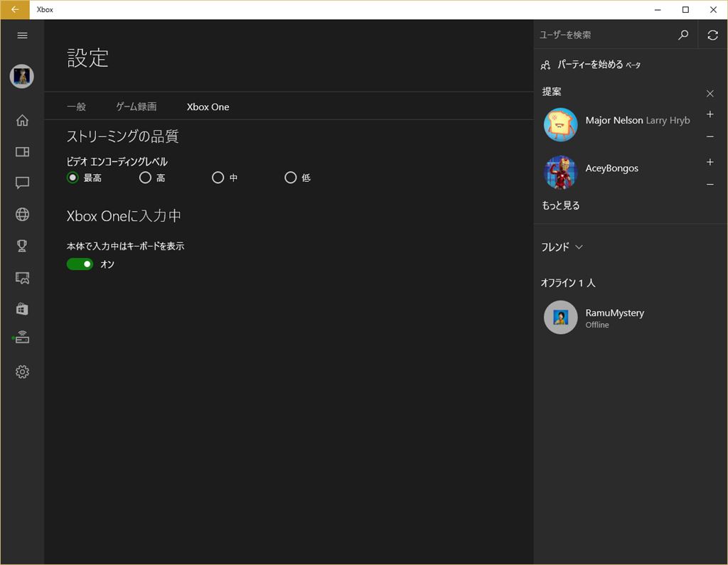
Task: Open the console Connection icon
Action: pyautogui.click(x=21, y=338)
